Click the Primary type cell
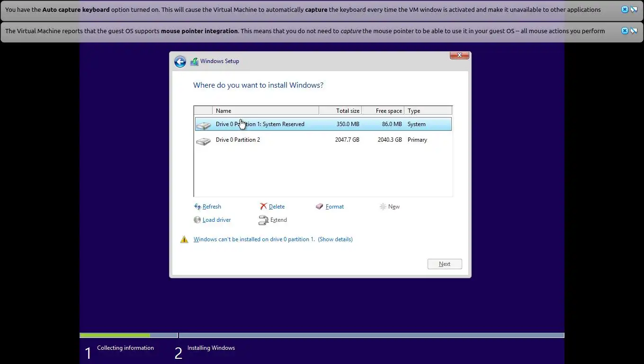This screenshot has width=644, height=364. click(x=417, y=140)
